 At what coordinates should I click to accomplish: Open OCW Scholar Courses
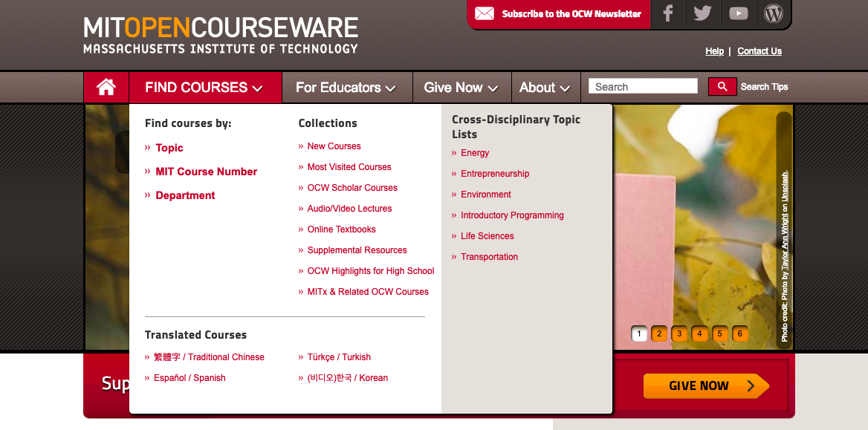(x=352, y=188)
